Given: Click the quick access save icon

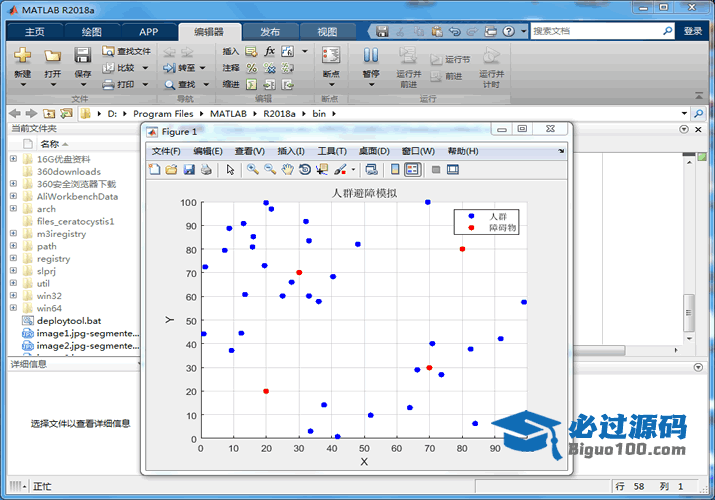Looking at the screenshot, I should pos(382,31).
